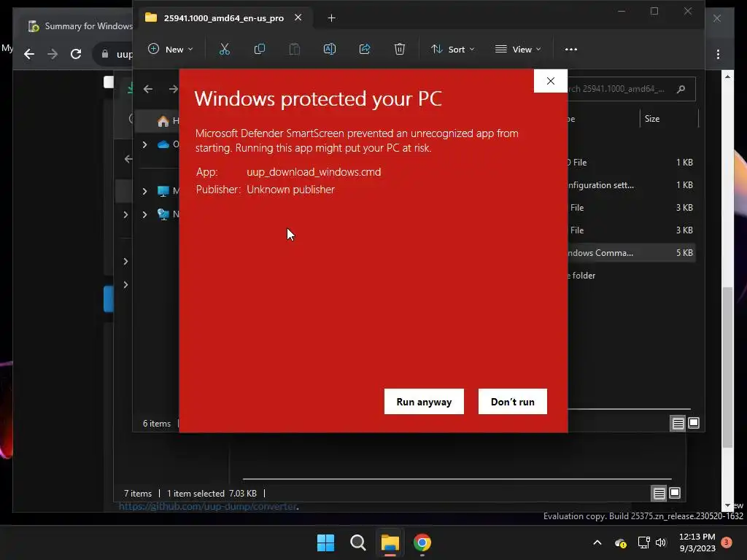The width and height of the screenshot is (747, 560).
Task: Open taskbar Search
Action: pos(357,542)
